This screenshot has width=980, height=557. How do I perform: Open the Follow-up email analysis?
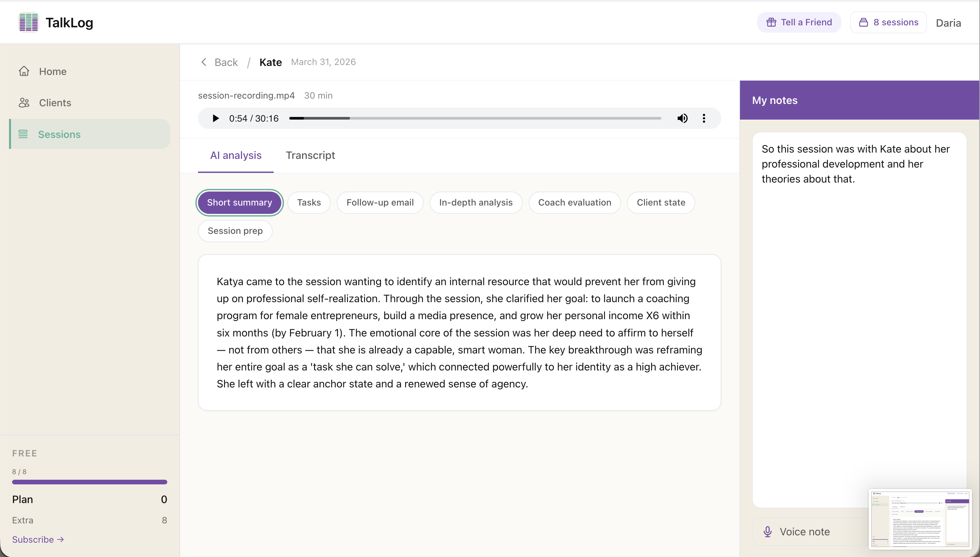(x=380, y=202)
